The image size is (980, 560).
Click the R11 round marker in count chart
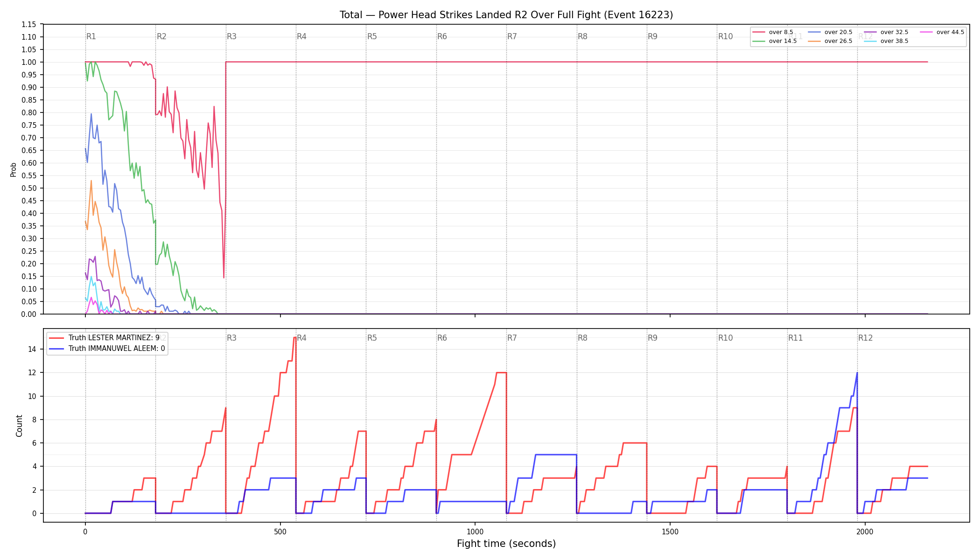tap(796, 338)
